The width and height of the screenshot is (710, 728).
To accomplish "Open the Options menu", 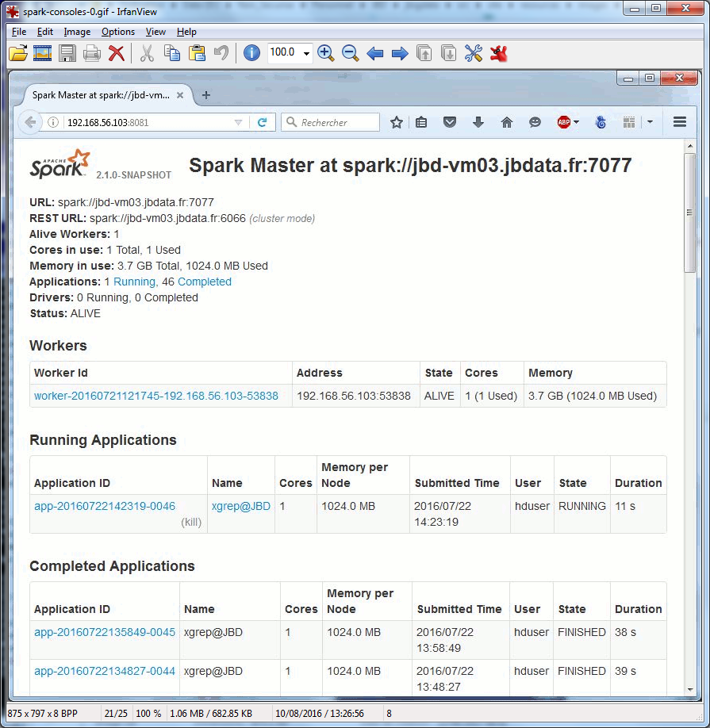I will (118, 32).
